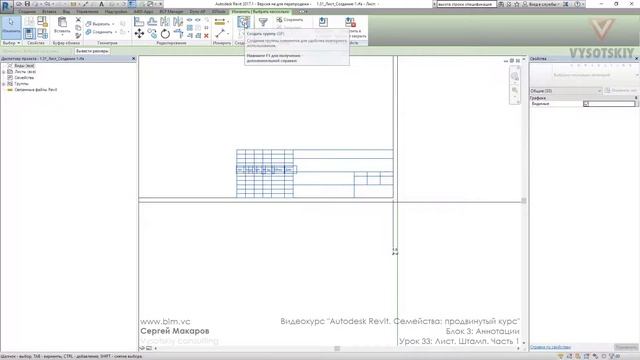Click the favorites star icon in InfoCenter

click(x=517, y=4)
